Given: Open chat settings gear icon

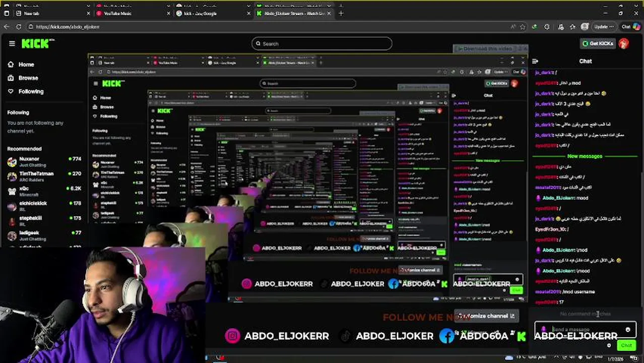Looking at the screenshot, I should [x=609, y=345].
